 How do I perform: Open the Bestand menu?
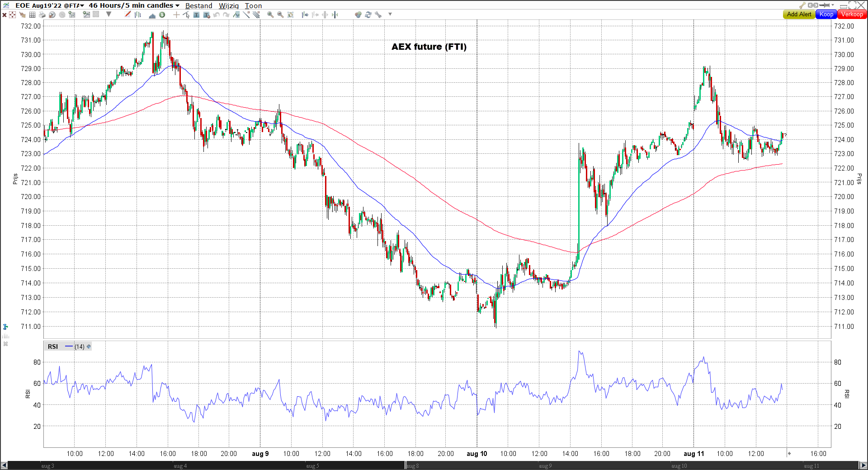198,5
